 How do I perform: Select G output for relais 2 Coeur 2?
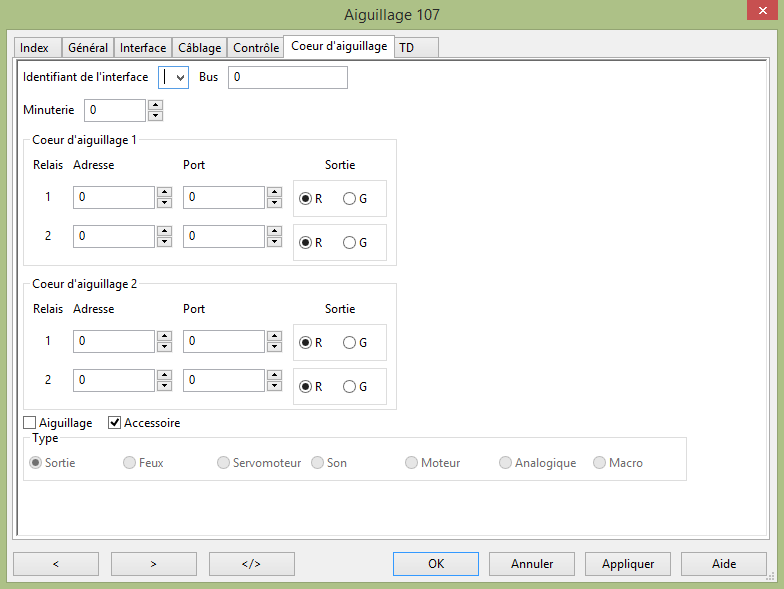349,386
